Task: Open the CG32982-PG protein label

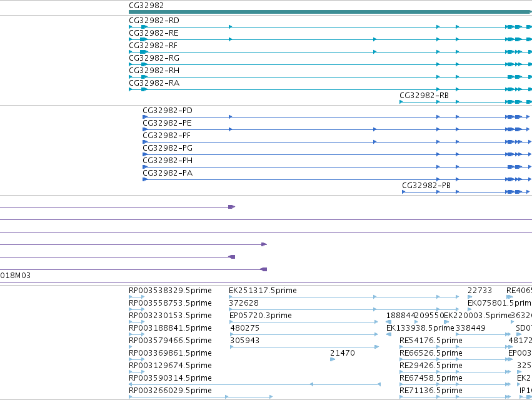Action: click(x=168, y=148)
